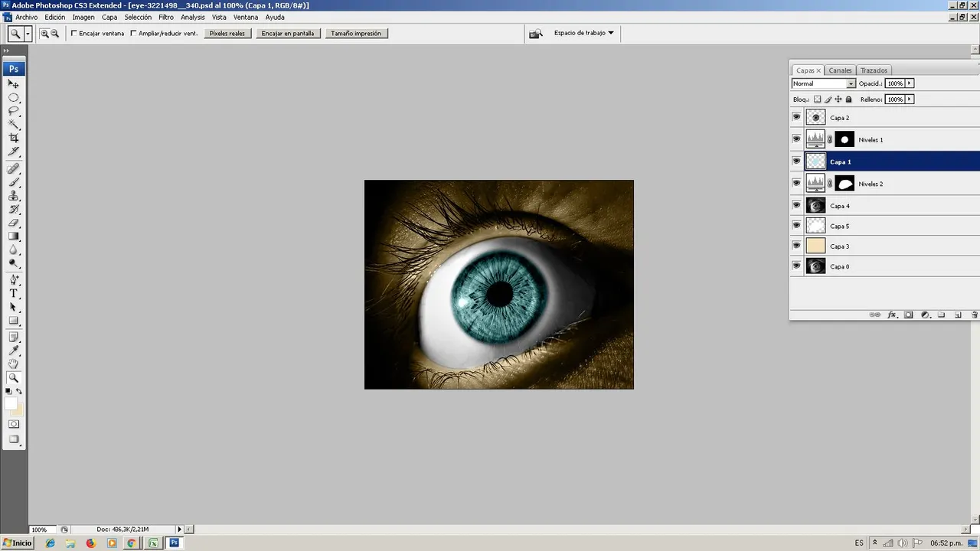Select the Eraser tool

pyautogui.click(x=14, y=223)
